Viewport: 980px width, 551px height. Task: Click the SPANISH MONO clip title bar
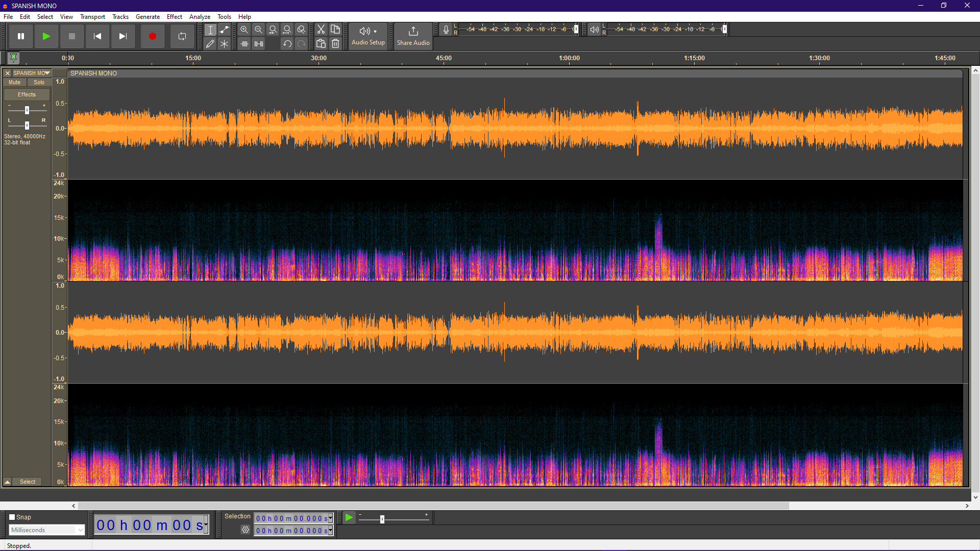point(516,73)
